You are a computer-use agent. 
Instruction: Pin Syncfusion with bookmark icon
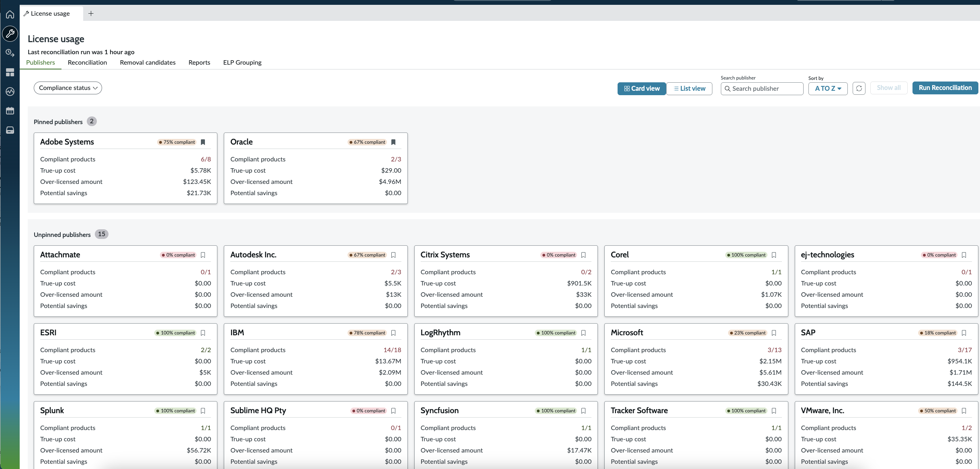pyautogui.click(x=583, y=411)
